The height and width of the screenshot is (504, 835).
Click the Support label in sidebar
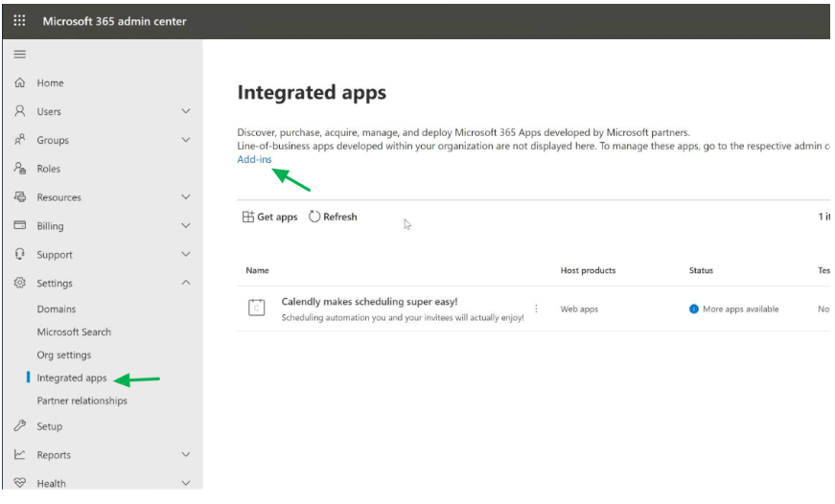click(x=55, y=255)
